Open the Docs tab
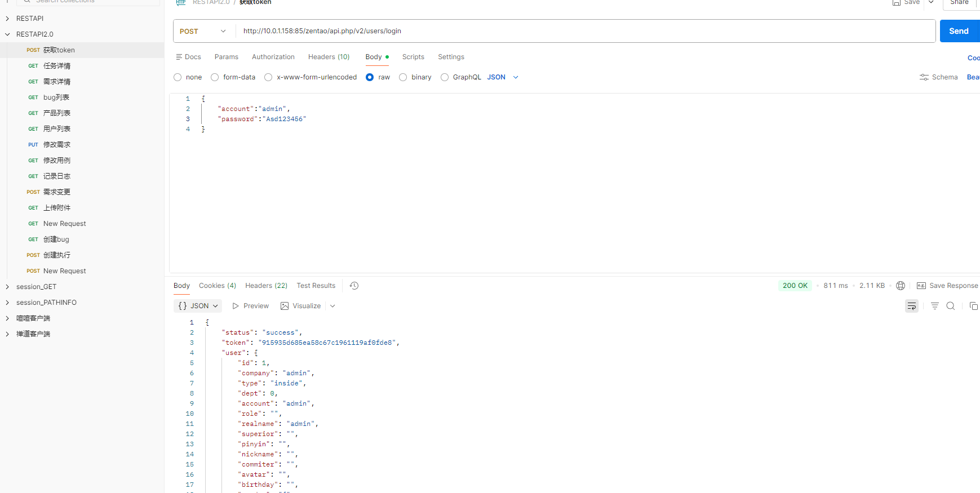The height and width of the screenshot is (493, 980). [x=188, y=57]
